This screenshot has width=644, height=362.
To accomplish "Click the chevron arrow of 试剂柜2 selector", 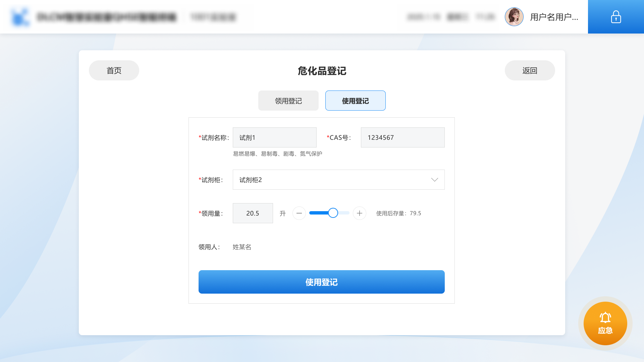I will [435, 180].
